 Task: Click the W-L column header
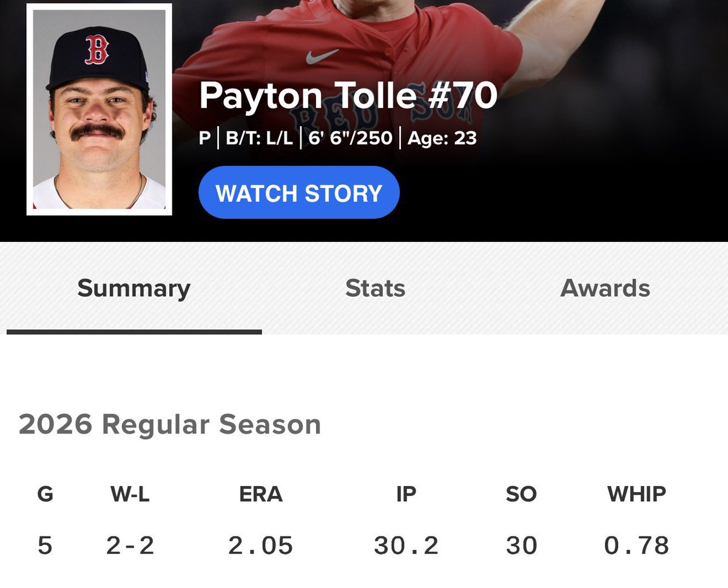point(130,495)
